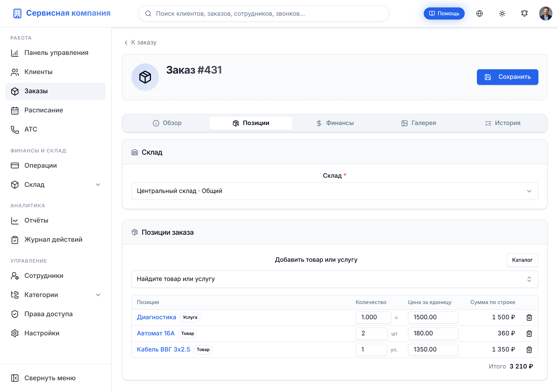Open the Кабель ВВГ 3x2.5 link
The width and height of the screenshot is (558, 392).
coord(163,350)
